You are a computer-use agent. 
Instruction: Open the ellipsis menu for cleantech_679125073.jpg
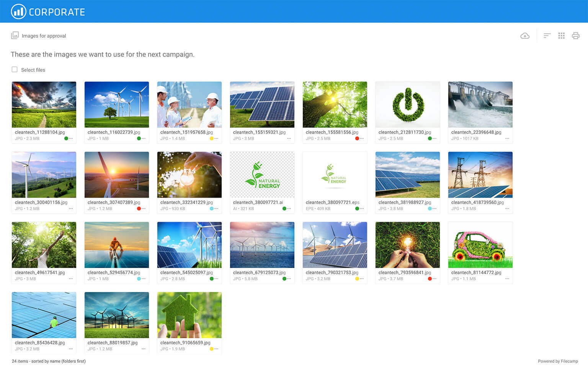point(289,279)
